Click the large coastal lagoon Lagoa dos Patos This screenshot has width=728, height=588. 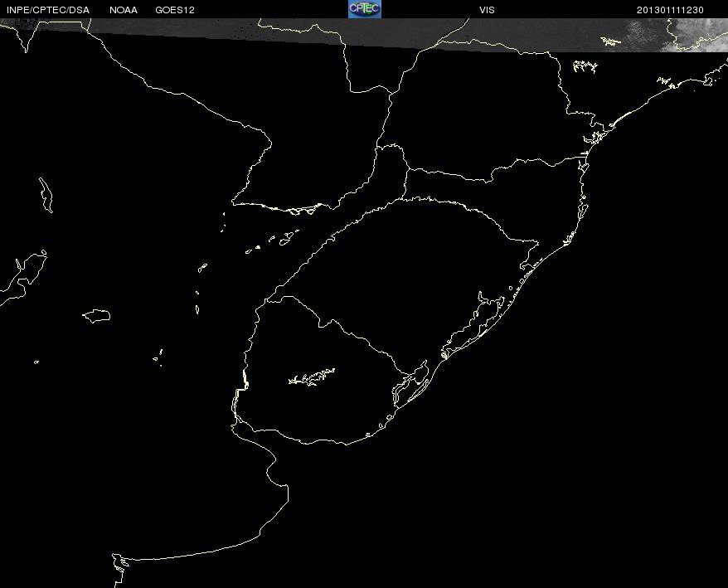pyautogui.click(x=485, y=319)
